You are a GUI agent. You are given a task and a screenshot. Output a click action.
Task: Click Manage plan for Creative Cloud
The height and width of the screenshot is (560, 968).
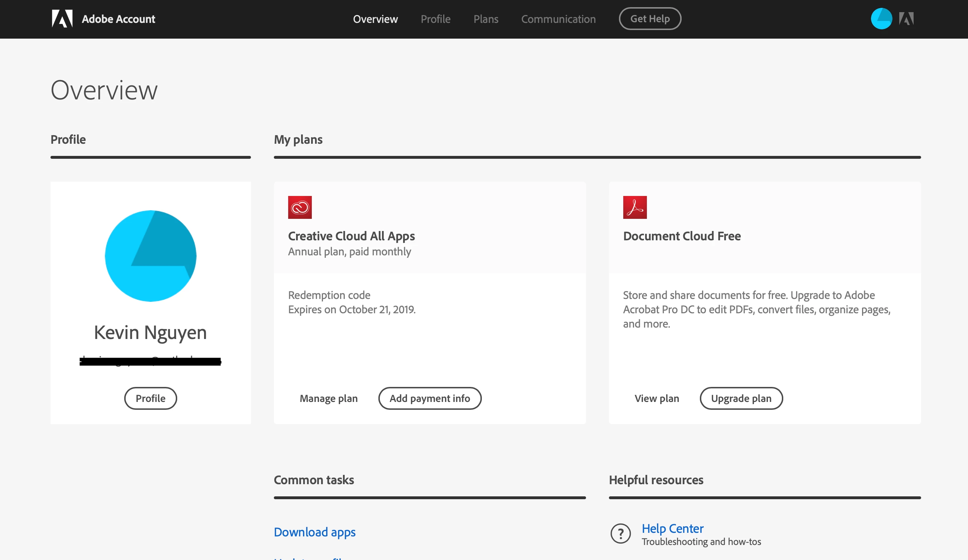(x=328, y=398)
